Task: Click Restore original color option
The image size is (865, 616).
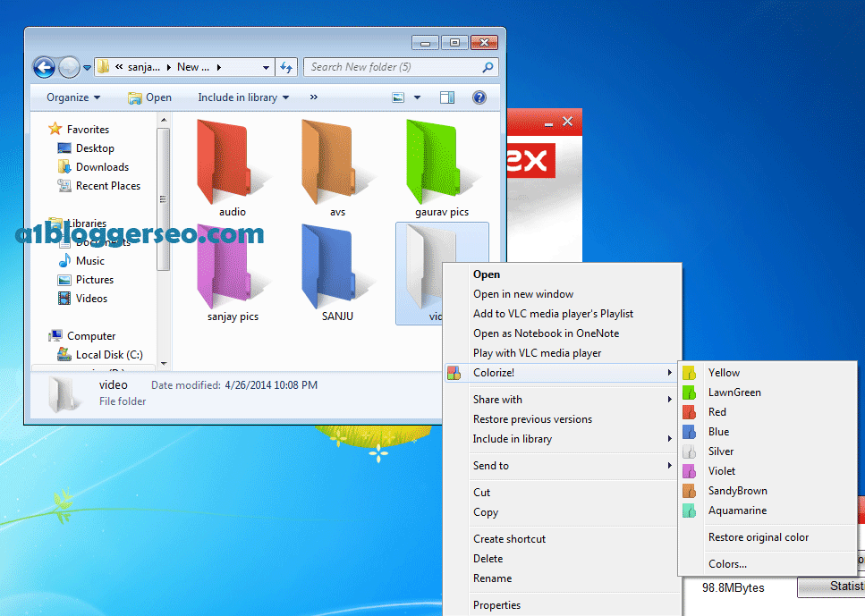Action: [x=758, y=537]
